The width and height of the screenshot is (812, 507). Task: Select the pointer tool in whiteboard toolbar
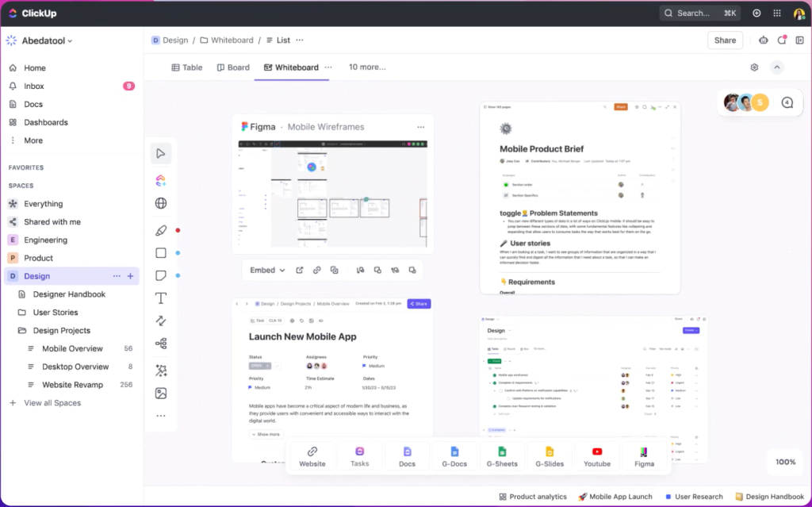pyautogui.click(x=161, y=153)
